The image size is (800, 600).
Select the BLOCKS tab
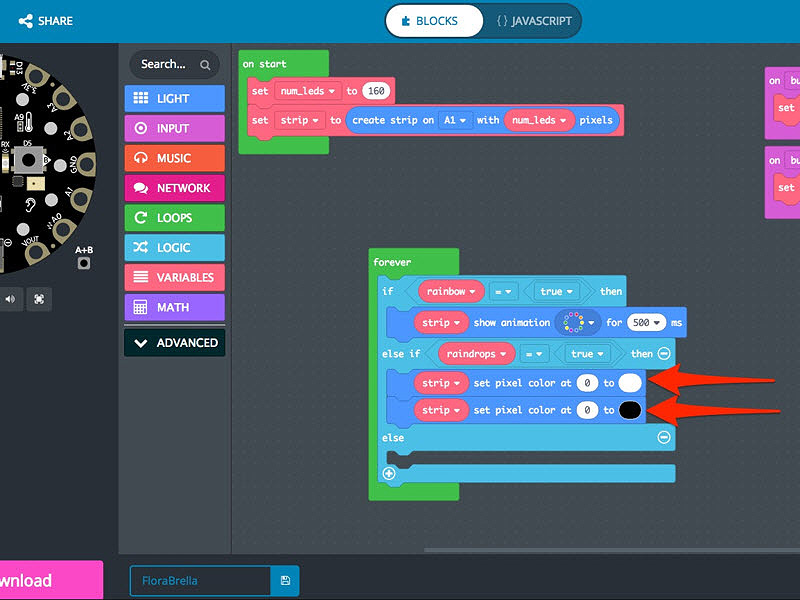pos(433,20)
